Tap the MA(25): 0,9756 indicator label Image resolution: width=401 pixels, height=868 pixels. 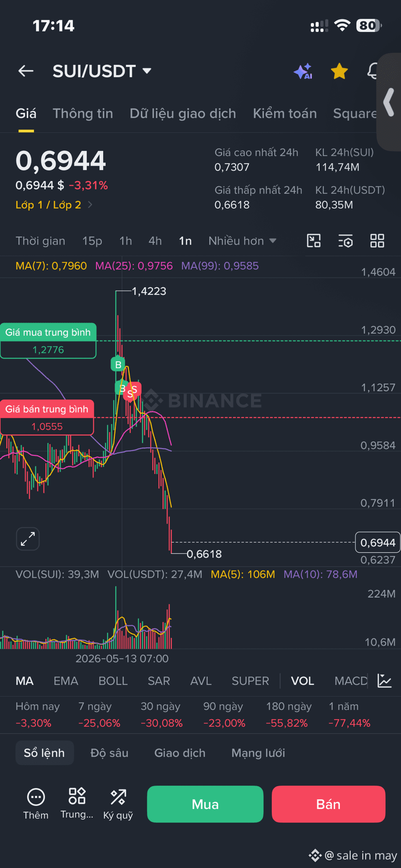point(134,266)
